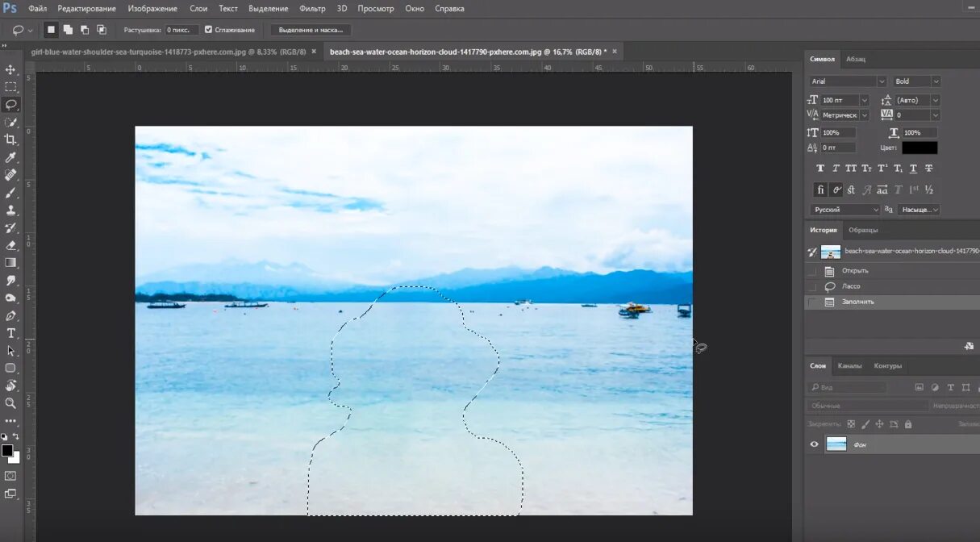Filter layers by pixel type icon

tap(919, 388)
